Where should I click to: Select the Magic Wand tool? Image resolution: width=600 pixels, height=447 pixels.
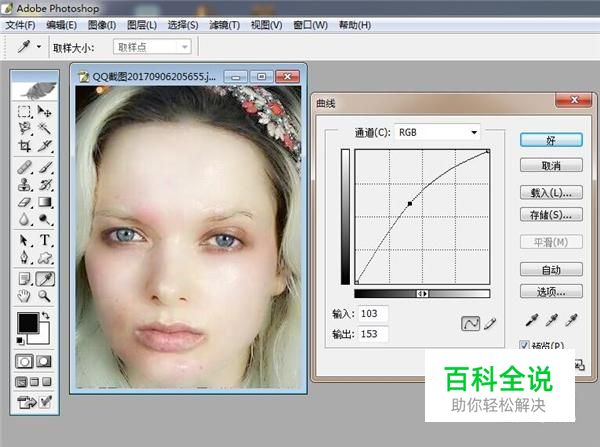point(45,129)
